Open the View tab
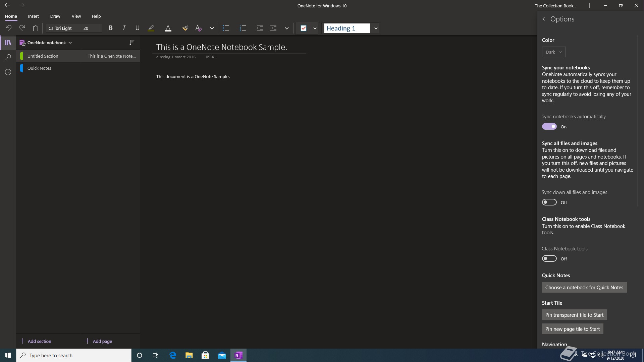The height and width of the screenshot is (362, 644). pos(76,16)
